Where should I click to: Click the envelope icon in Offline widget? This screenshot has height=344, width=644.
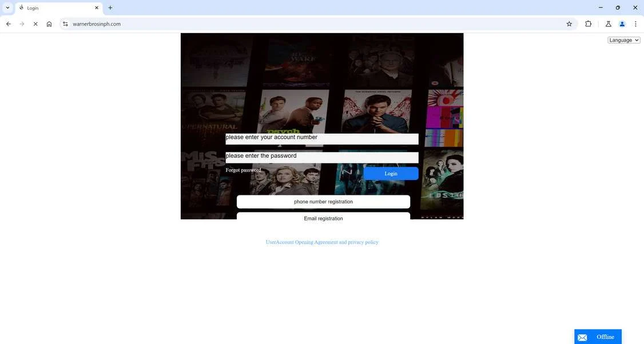582,338
